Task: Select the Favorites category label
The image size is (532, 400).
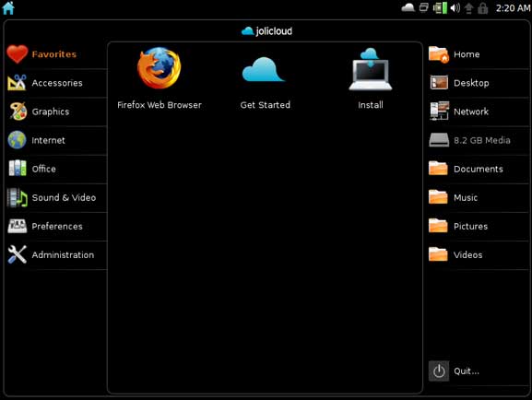Action: tap(54, 54)
